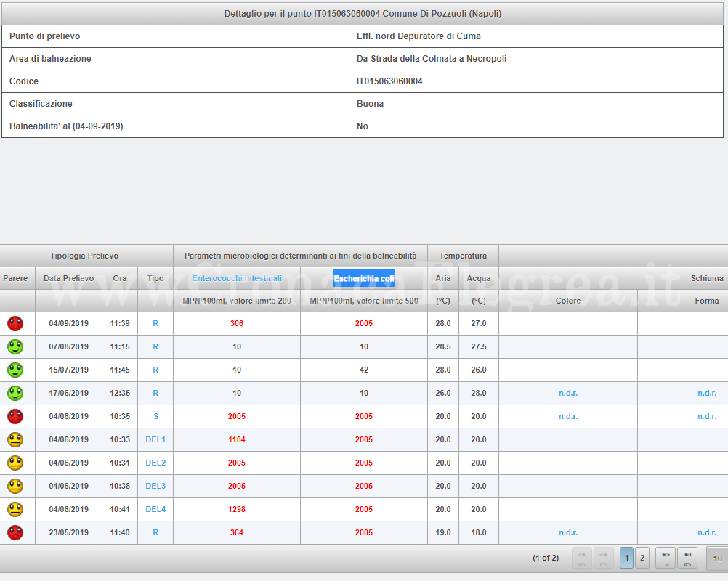Click the Escherichia coli value 42
The image size is (728, 581).
[x=364, y=370]
